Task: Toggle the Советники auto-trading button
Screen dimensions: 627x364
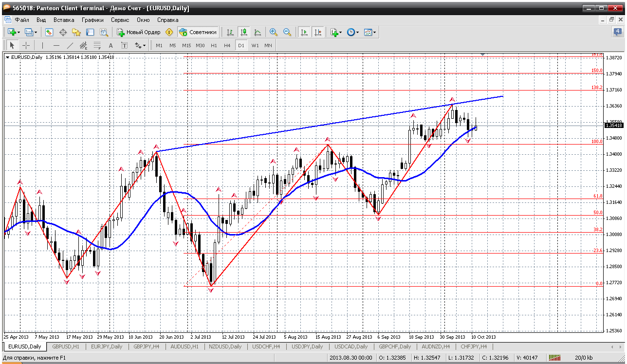Action: tap(198, 32)
